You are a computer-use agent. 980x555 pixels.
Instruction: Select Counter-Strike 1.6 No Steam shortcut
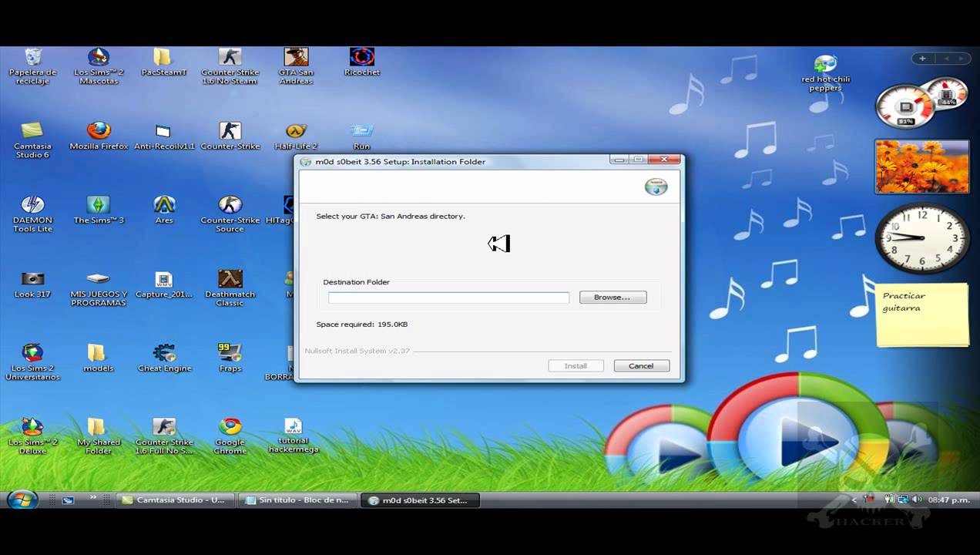(x=230, y=66)
